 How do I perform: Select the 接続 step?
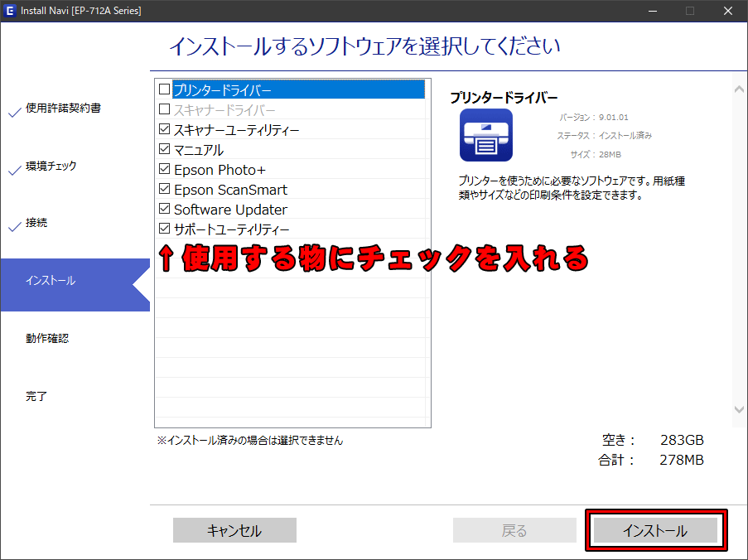pos(36,223)
